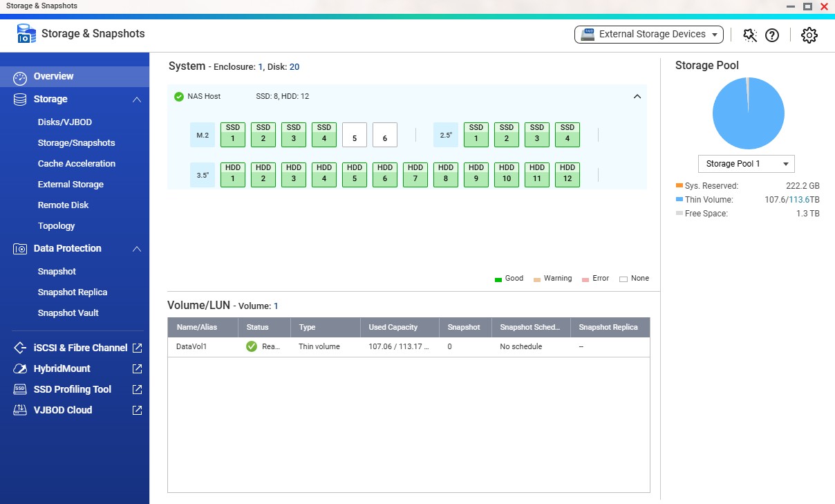Collapse the Data Protection sidebar section
The width and height of the screenshot is (835, 504).
(x=137, y=249)
